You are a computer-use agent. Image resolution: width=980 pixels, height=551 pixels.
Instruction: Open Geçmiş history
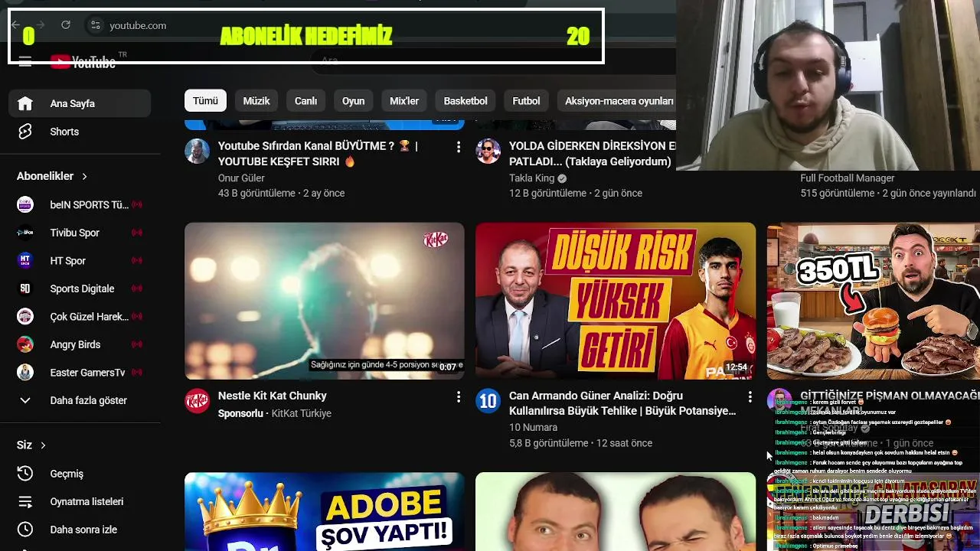click(80, 474)
